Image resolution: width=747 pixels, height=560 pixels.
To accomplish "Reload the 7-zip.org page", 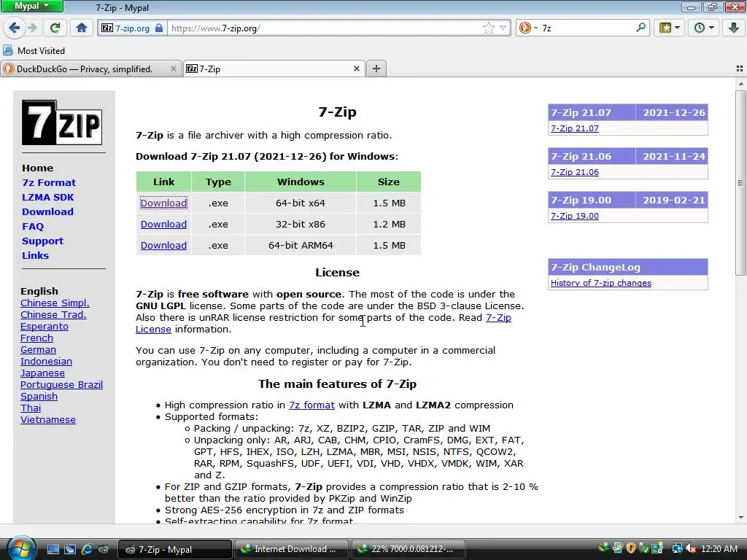I will tap(55, 28).
